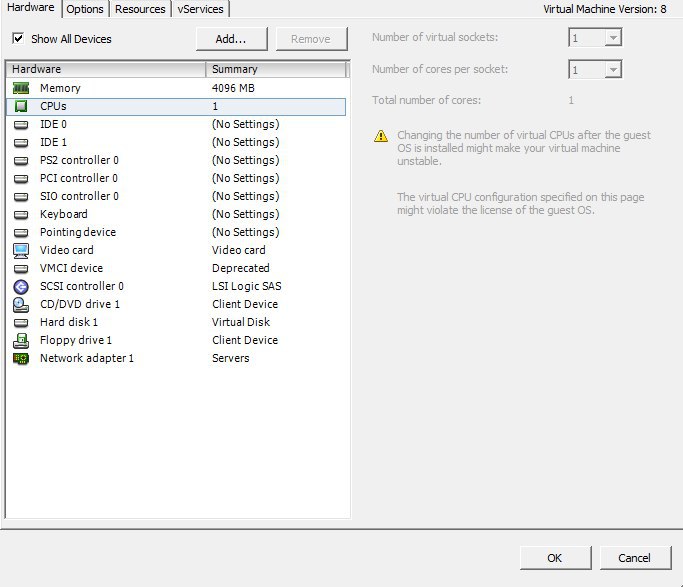Select the CD/DVD drive 1 label
This screenshot has height=587, width=683.
80,304
